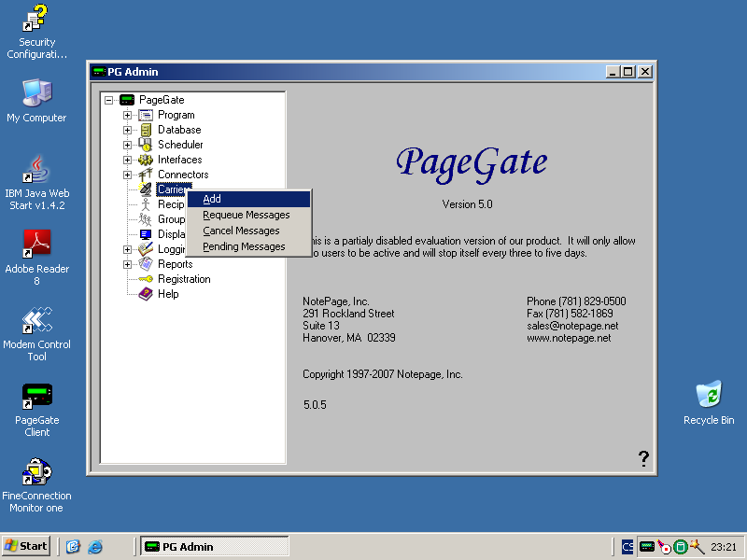Select the Connectors antenna icon

(x=146, y=175)
